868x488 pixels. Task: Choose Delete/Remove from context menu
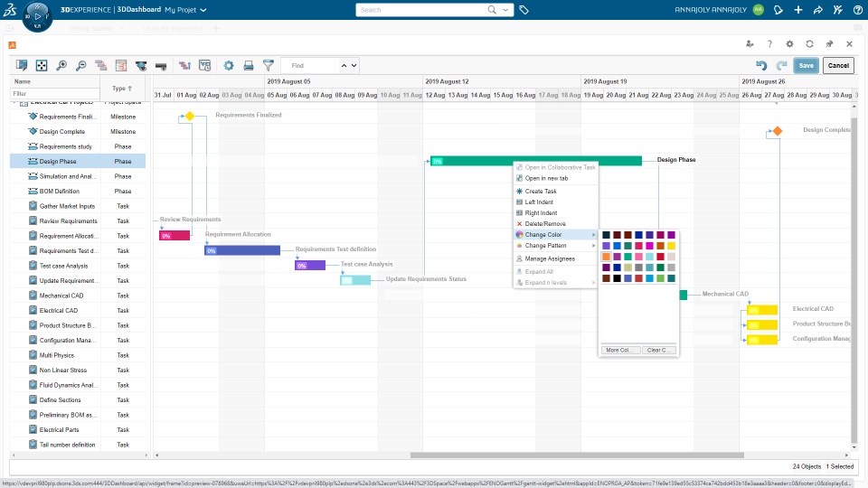[x=545, y=224]
